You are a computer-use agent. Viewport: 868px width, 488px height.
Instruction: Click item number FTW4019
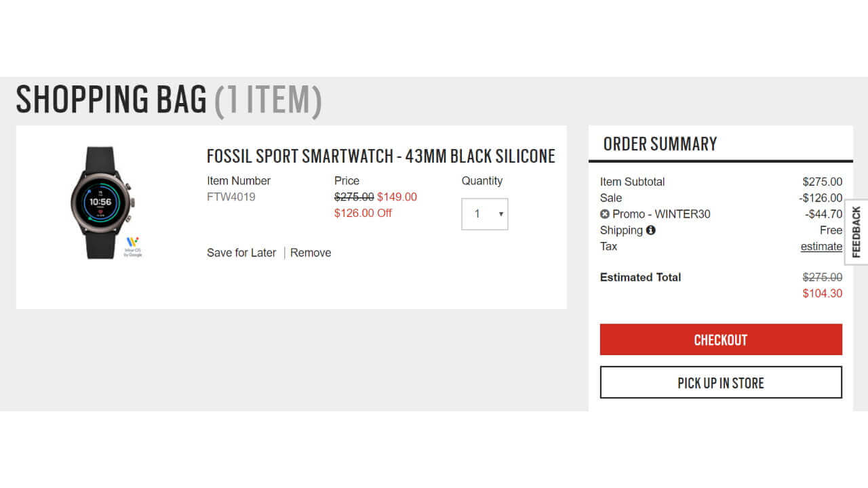[231, 197]
